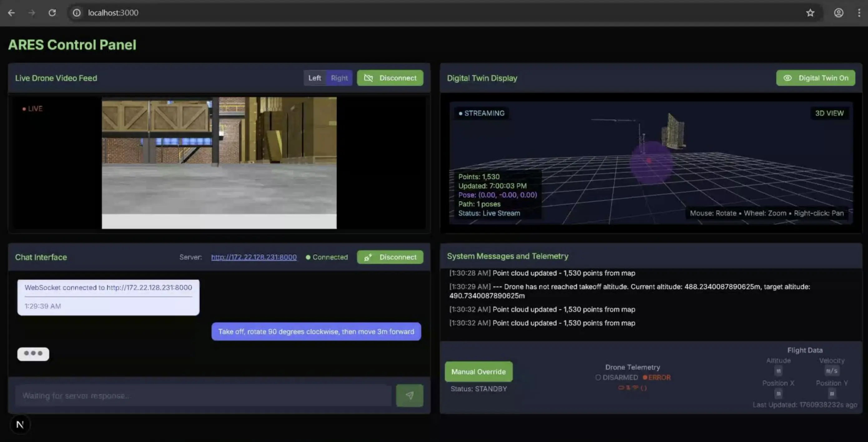868x442 pixels.
Task: Open the browser three-dot menu
Action: [859, 13]
